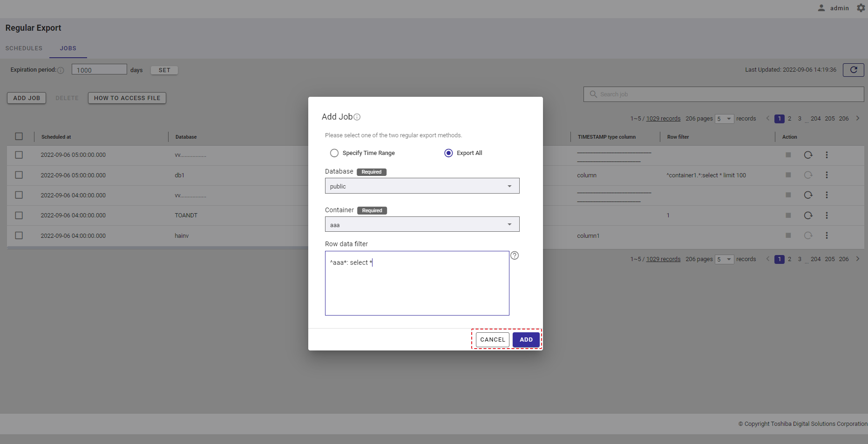Switch to the SCHEDULES tab
Viewport: 868px width, 444px height.
click(24, 48)
